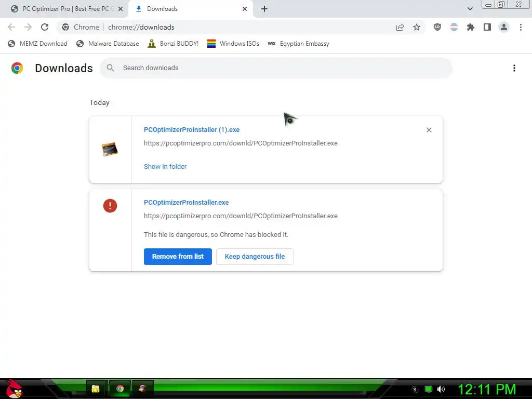Screen dimensions: 532x399
Task: Close the PC Optimizer Pro tab
Action: coord(121,9)
